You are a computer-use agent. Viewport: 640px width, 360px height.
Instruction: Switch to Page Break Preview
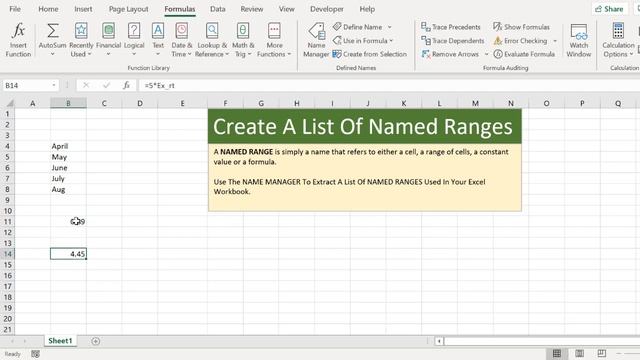click(x=602, y=353)
